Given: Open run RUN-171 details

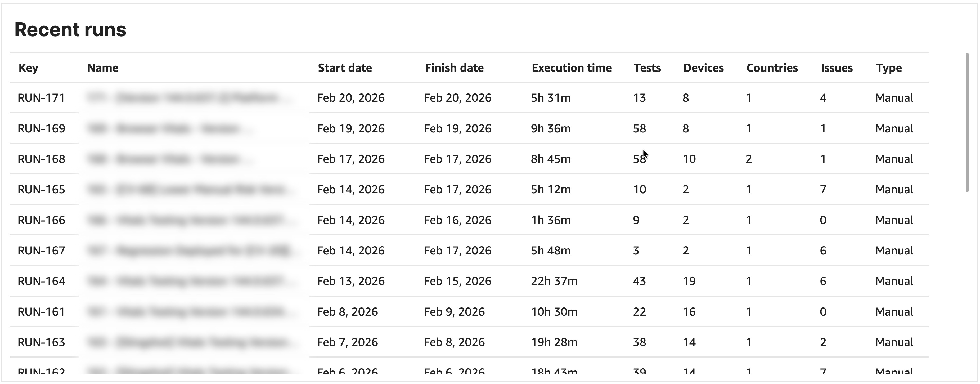Looking at the screenshot, I should (41, 98).
